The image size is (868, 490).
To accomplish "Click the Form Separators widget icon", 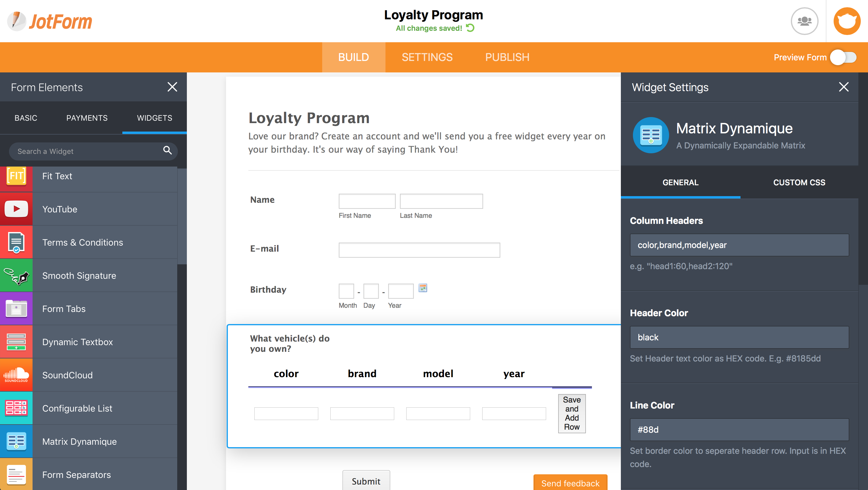I will (15, 475).
